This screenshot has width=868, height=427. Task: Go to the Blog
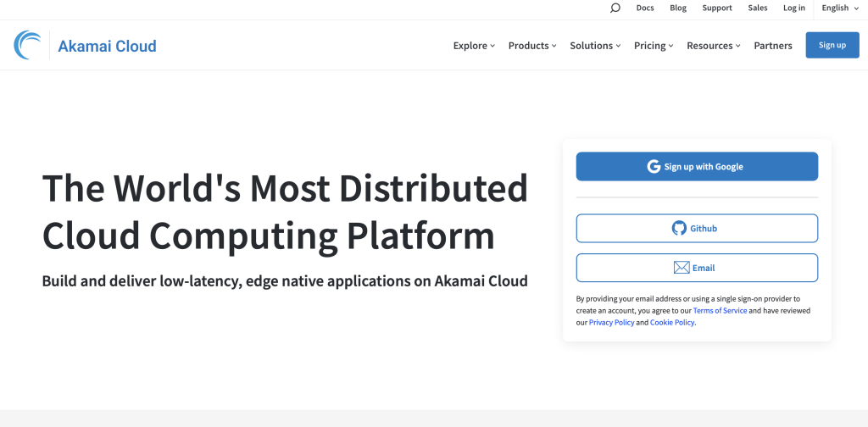tap(678, 8)
